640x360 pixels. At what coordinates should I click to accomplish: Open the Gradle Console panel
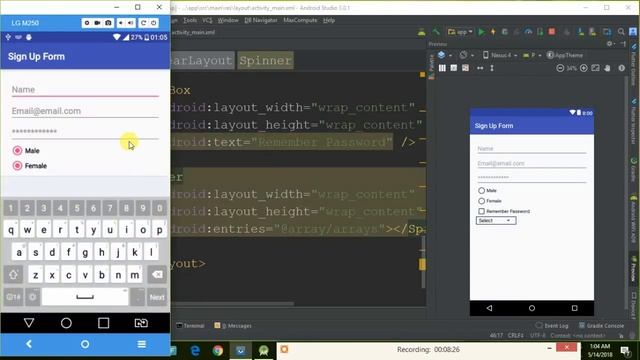(x=601, y=326)
